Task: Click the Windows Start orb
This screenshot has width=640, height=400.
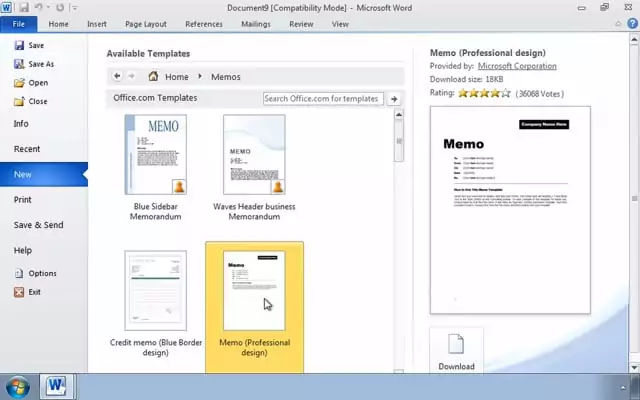Action: (x=17, y=387)
